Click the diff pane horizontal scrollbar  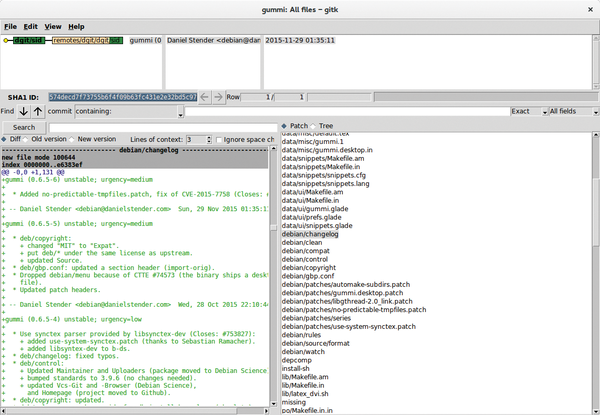[135, 411]
